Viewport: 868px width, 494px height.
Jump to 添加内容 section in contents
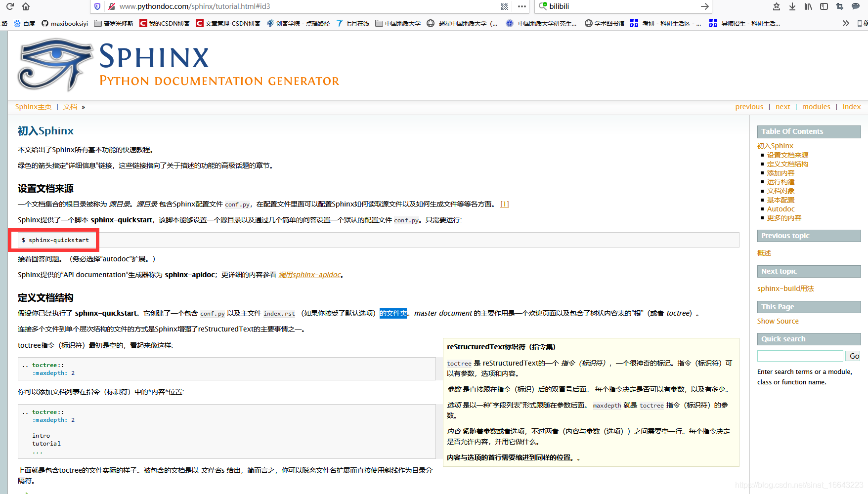[x=781, y=173]
